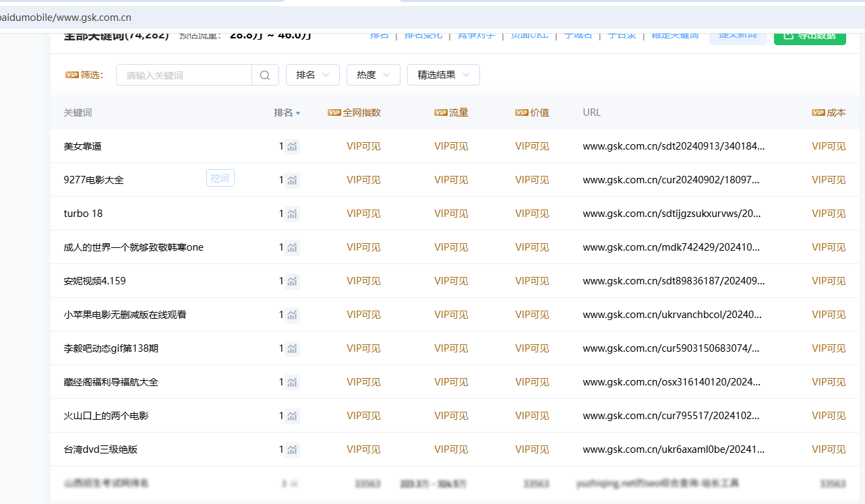Click 关键词 column header

click(x=78, y=113)
